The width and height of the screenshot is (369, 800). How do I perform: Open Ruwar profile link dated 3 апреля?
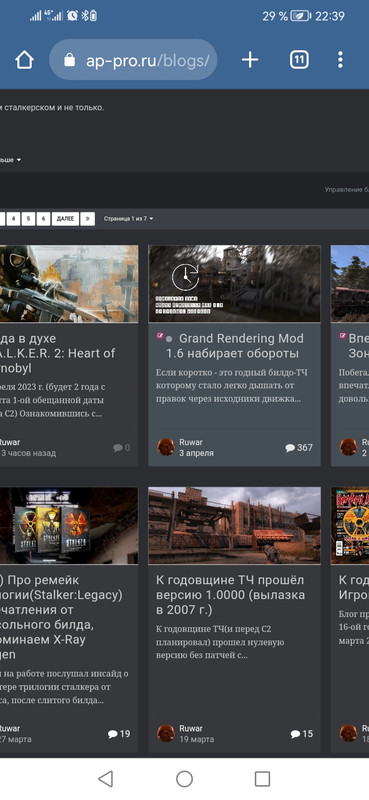[191, 442]
